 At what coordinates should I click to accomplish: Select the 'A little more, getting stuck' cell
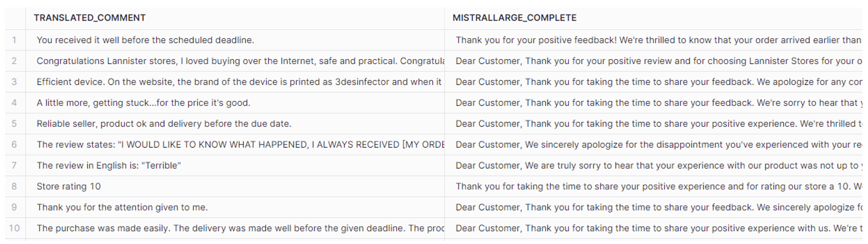(235, 103)
